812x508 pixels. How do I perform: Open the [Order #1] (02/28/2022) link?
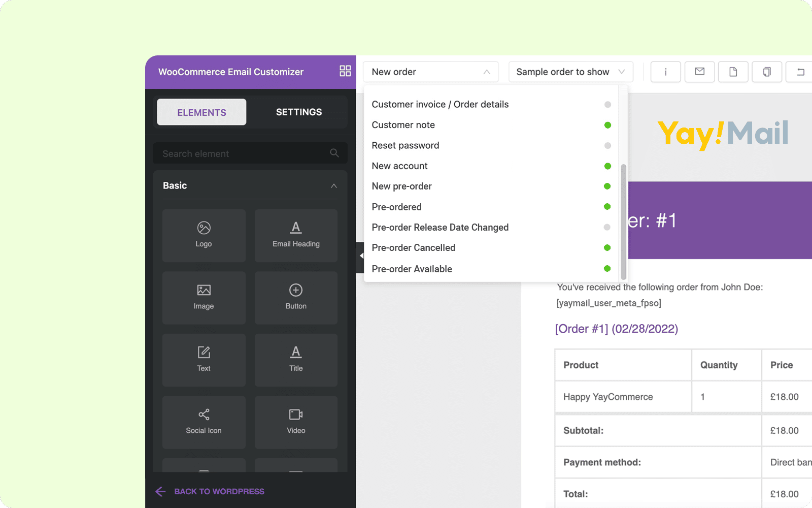617,329
